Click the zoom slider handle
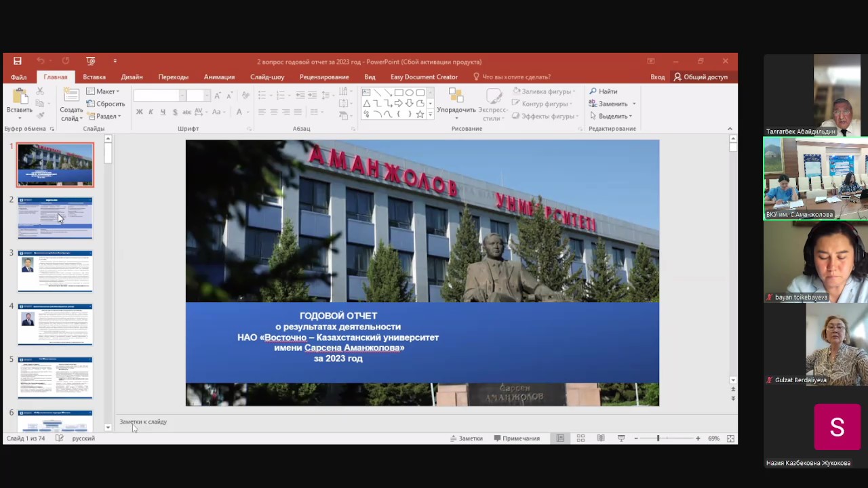This screenshot has width=868, height=488. (658, 439)
